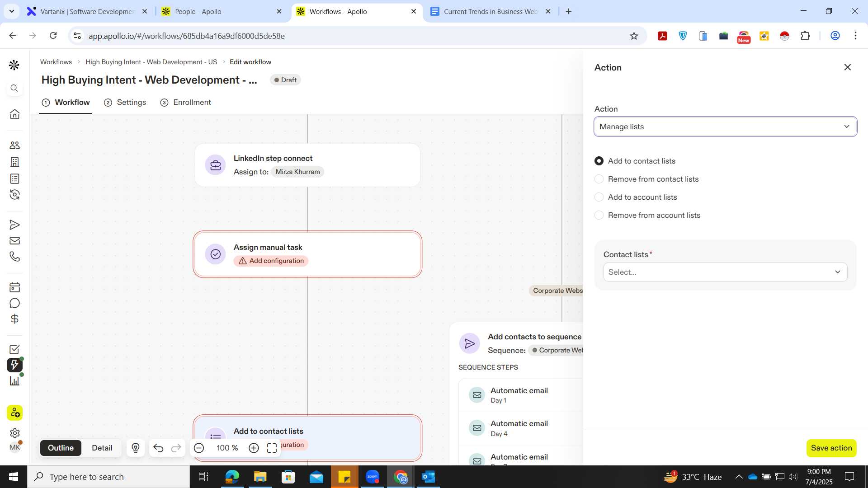
Task: Select Automatic email Day 1 step
Action: click(521, 395)
